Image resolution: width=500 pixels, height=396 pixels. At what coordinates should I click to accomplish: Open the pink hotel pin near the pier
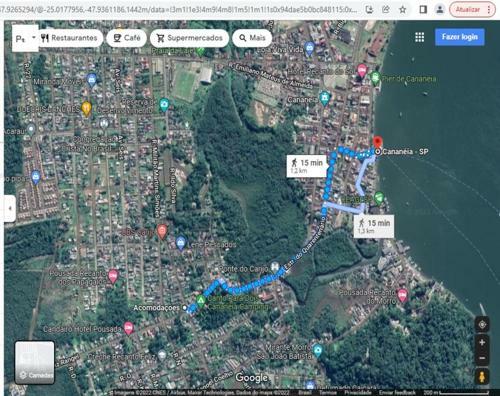point(362,71)
